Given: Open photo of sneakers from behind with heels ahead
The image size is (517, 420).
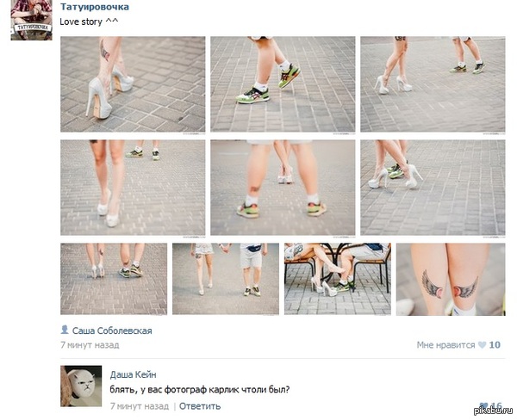Looking at the screenshot, I should (x=283, y=188).
